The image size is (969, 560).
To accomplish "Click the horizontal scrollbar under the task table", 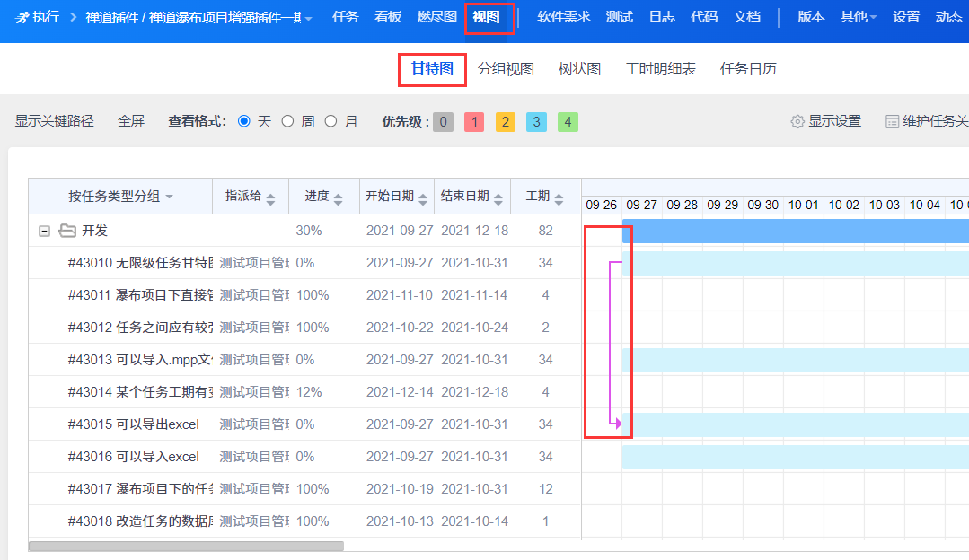I will 186,546.
